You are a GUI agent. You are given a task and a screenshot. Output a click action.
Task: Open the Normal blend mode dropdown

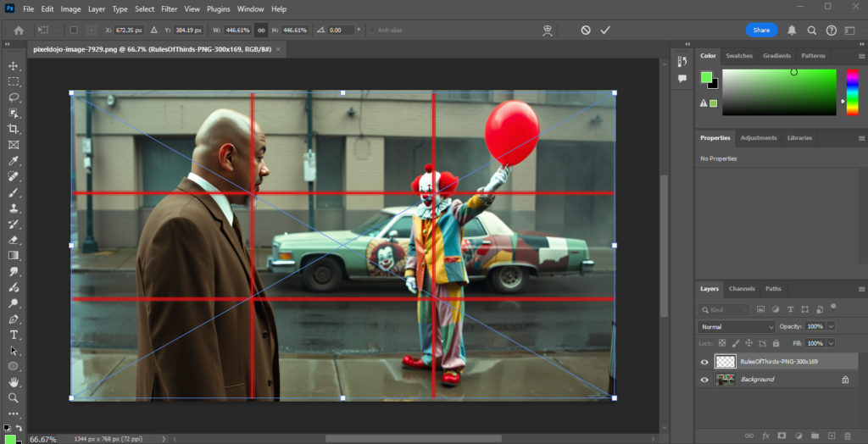737,326
